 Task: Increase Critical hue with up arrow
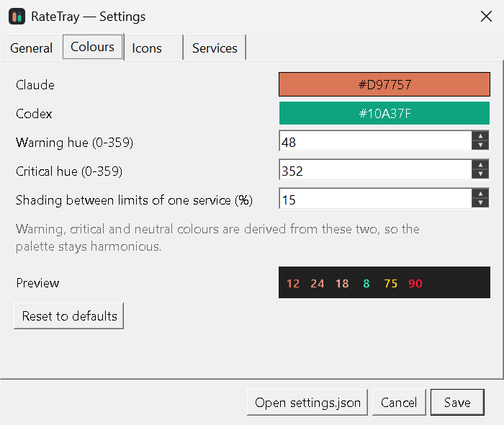coord(480,165)
